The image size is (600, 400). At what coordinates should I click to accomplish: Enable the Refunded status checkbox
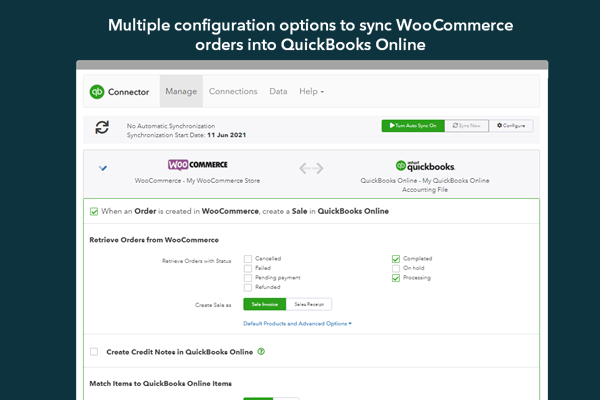(248, 287)
